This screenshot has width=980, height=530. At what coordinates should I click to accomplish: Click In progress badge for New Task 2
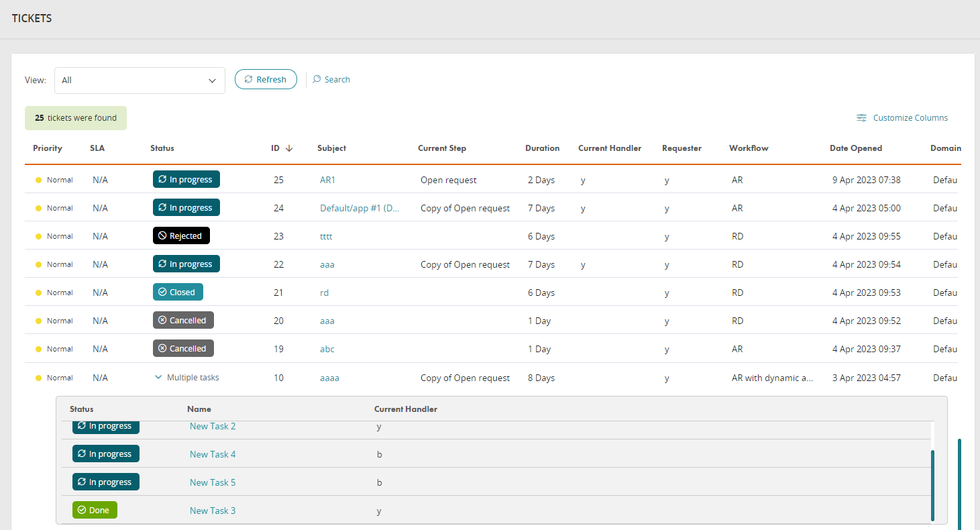(106, 427)
